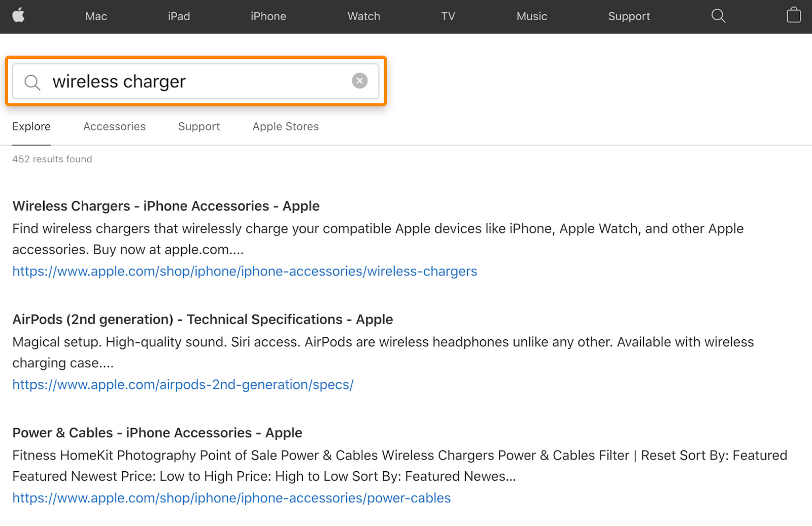Open the TV menu

tap(448, 16)
